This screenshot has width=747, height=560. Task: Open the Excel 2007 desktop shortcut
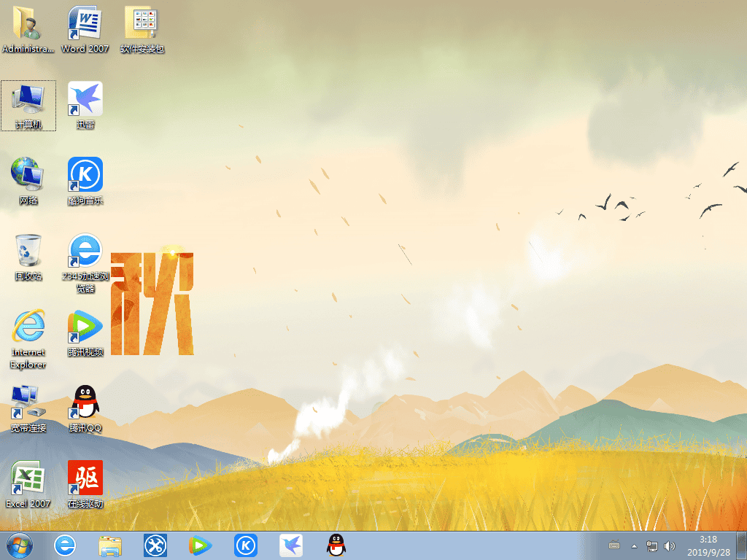click(x=28, y=484)
